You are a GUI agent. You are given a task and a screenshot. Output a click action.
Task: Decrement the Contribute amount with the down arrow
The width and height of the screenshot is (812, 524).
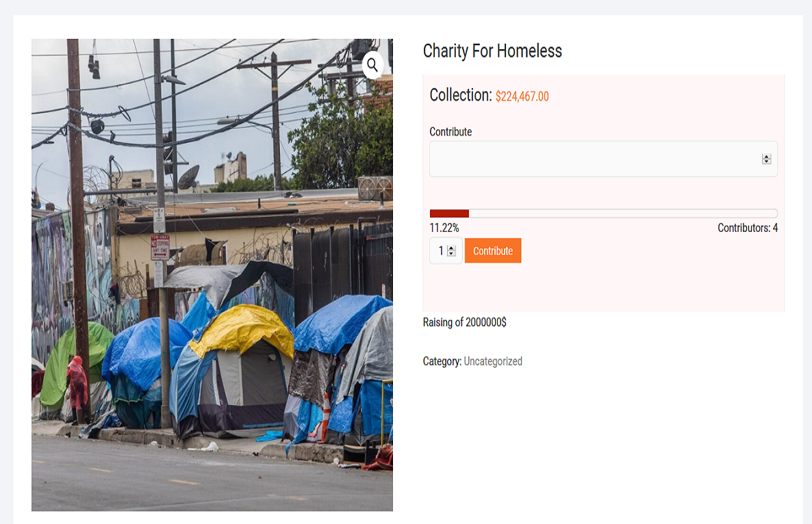point(766,161)
